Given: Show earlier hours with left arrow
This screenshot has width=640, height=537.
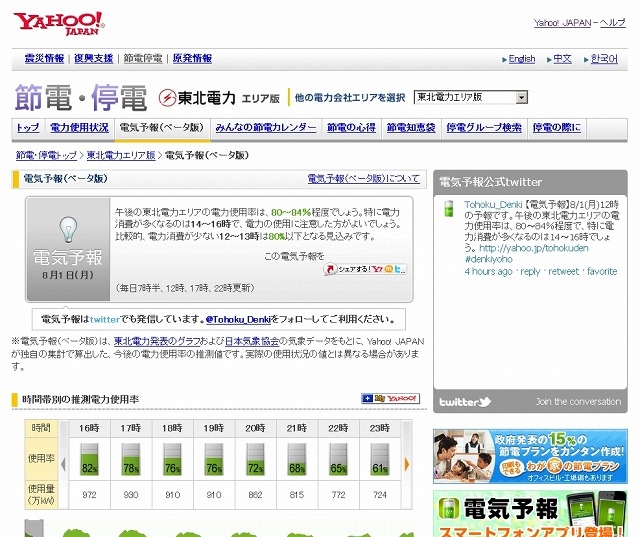Looking at the screenshot, I should [x=63, y=464].
